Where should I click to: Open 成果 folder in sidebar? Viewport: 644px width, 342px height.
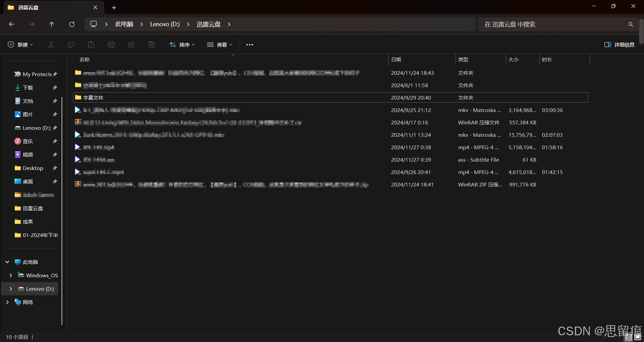coord(28,222)
